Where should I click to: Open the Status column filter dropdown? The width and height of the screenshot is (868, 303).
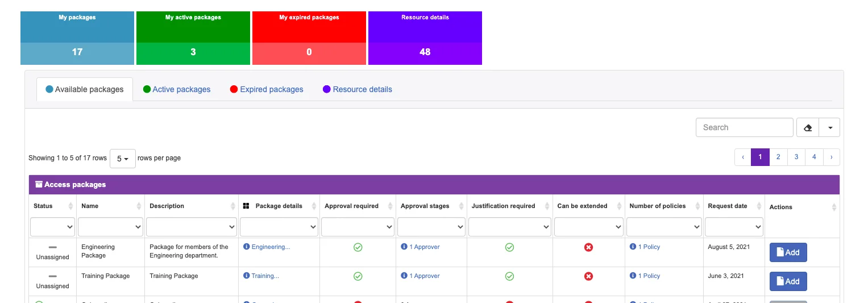tap(53, 227)
